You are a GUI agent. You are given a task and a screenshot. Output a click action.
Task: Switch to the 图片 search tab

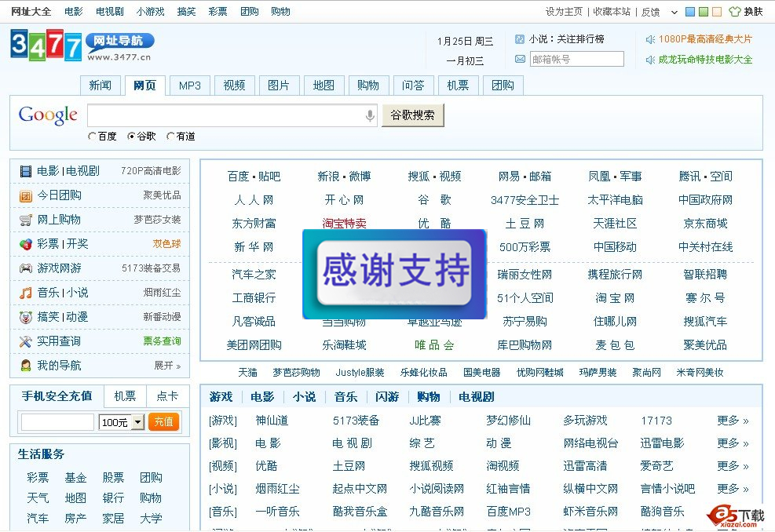pyautogui.click(x=279, y=86)
